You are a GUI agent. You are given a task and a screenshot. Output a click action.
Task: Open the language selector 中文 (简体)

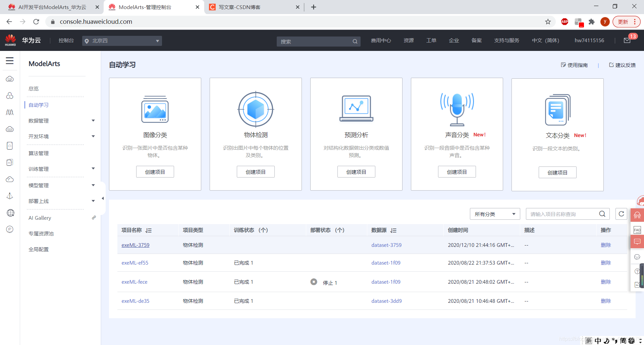[545, 41]
